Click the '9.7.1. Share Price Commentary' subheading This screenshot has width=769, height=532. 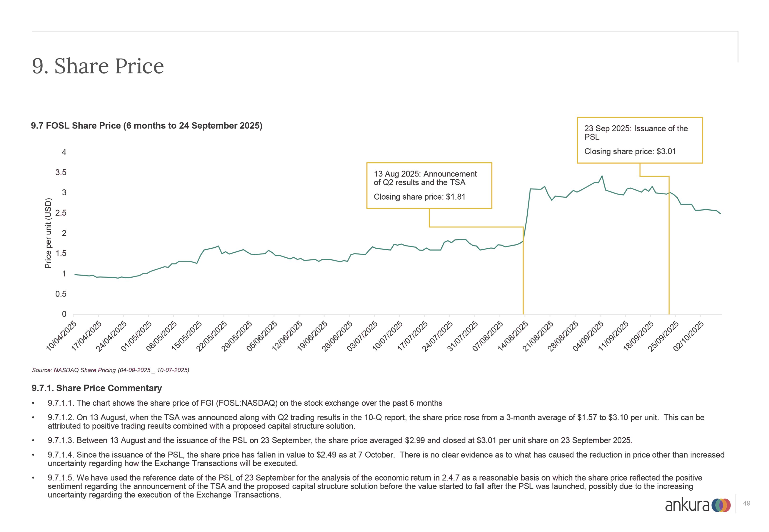[x=97, y=388]
